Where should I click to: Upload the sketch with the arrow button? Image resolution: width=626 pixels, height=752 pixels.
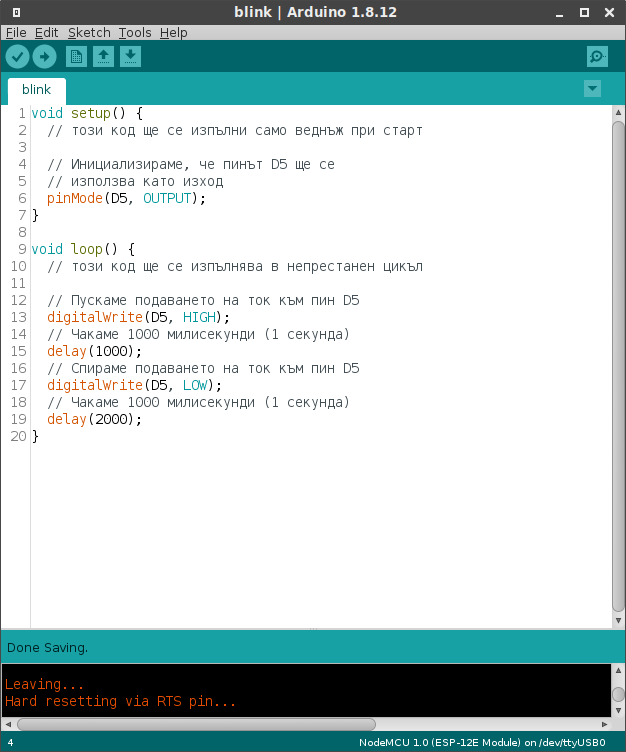coord(45,57)
